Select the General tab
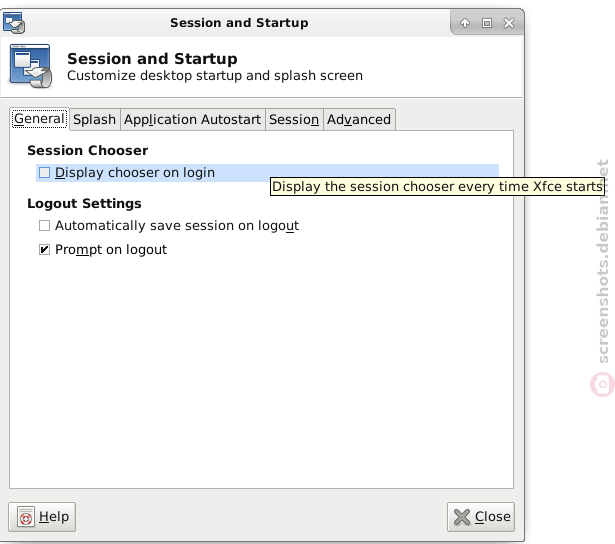Screen dimensions: 615x544 39,119
